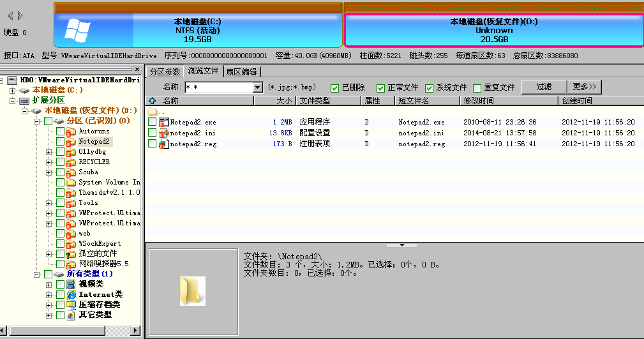Click the notepad2.reg registry file icon
The width and height of the screenshot is (644, 339).
tap(164, 144)
